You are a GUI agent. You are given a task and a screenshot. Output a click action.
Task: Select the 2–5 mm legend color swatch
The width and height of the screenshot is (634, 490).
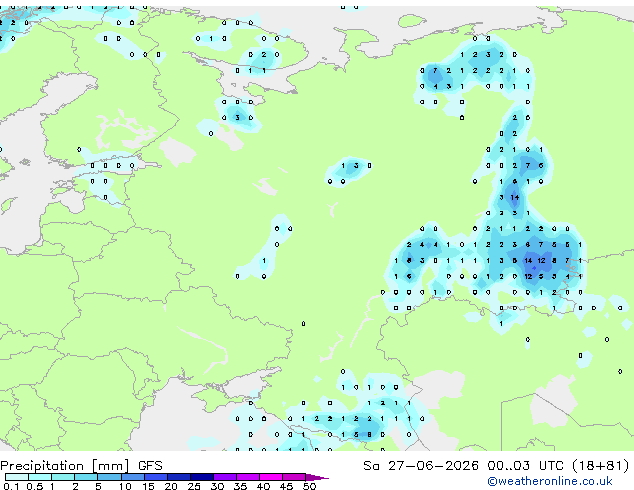pos(86,477)
